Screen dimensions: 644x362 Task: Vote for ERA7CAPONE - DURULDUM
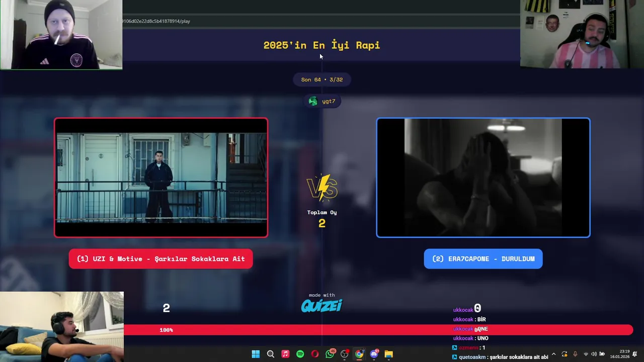(x=483, y=259)
